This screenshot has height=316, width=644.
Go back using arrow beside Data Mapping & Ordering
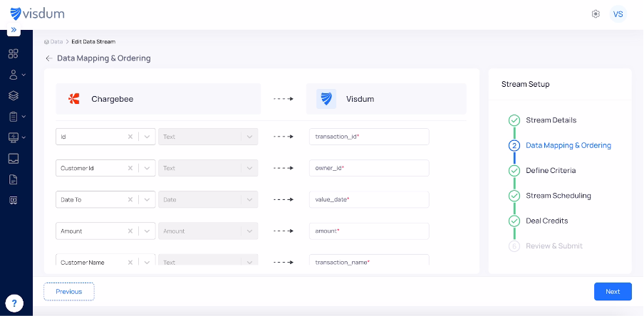(49, 58)
